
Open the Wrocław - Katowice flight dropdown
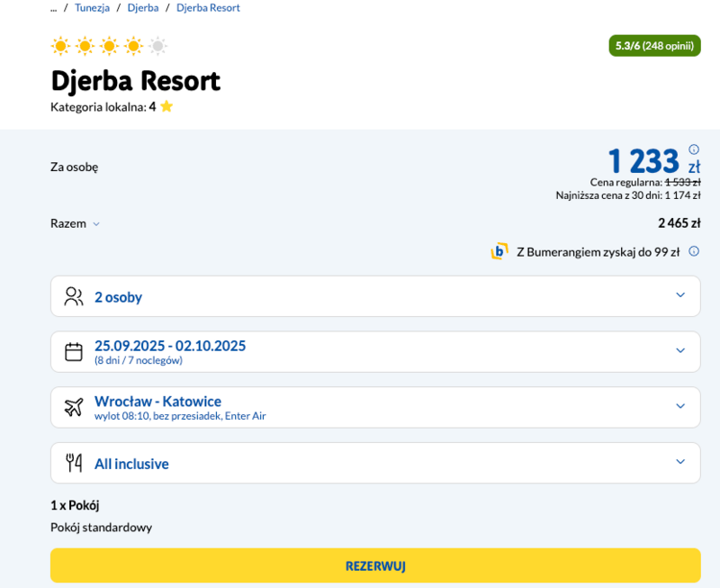375,407
